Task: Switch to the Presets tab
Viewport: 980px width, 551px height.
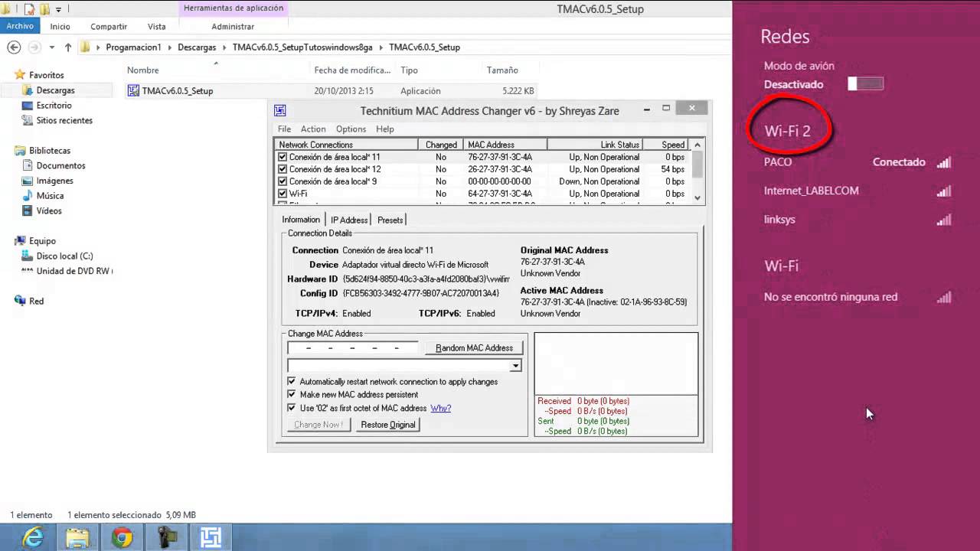Action: (x=390, y=220)
